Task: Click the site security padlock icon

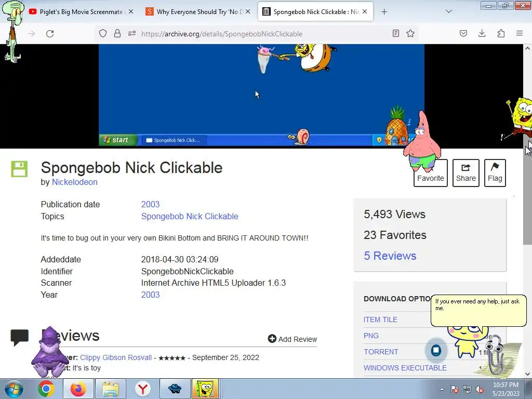Action: 117,33
